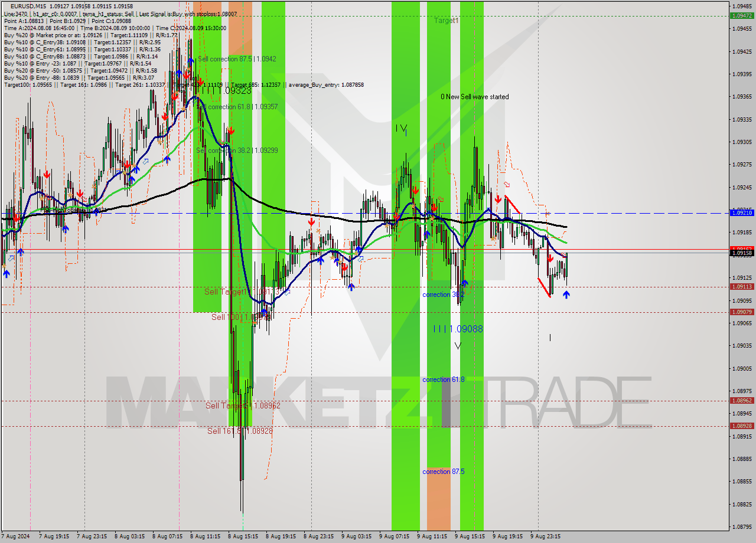
Task: Click the 'Sell correction 61.8 | 1.09357' label
Action: pos(237,107)
